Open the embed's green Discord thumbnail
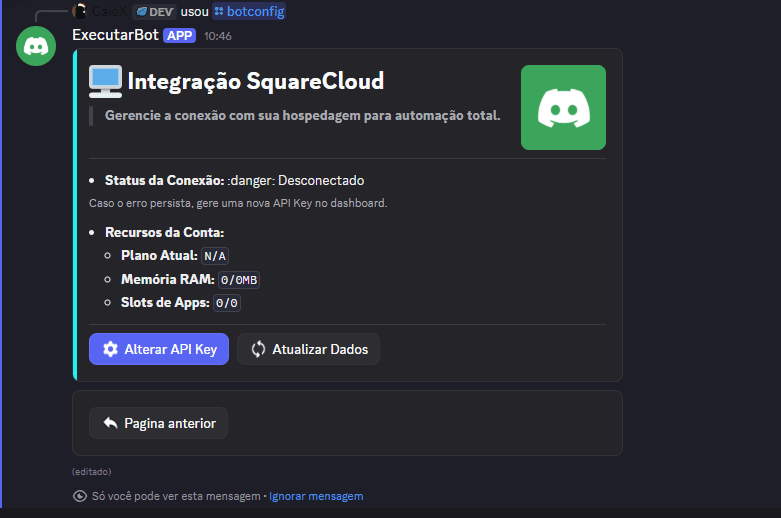The width and height of the screenshot is (781, 518). (x=563, y=108)
